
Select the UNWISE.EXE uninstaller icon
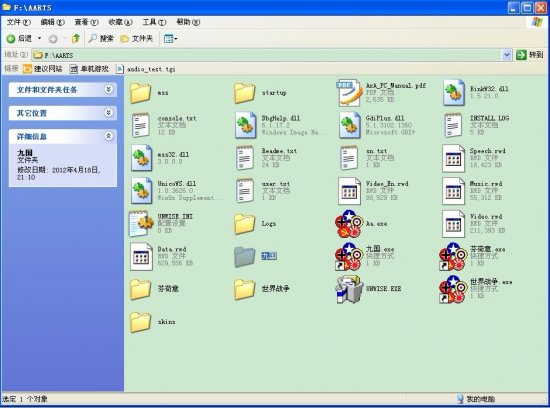[x=349, y=289]
